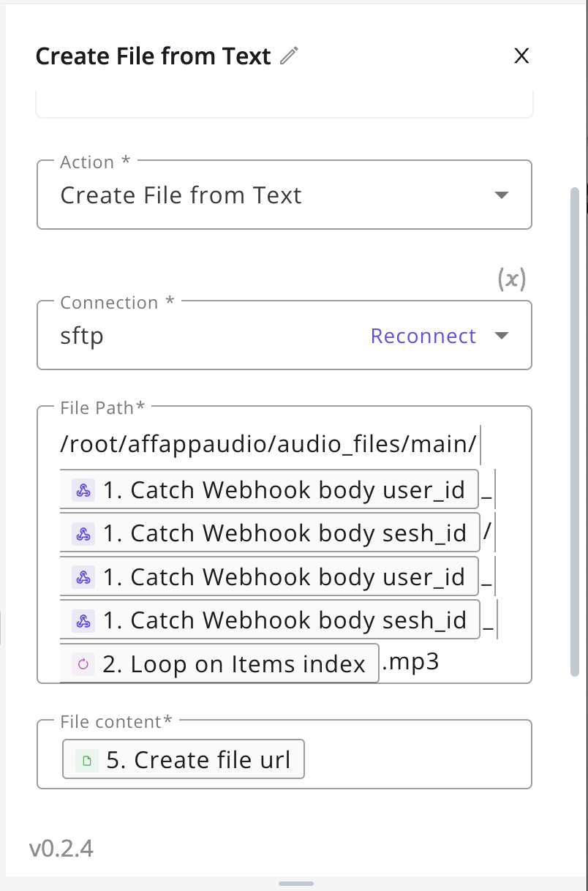
Task: Click webhook icon on second sesh_id chip
Action: pos(83,621)
